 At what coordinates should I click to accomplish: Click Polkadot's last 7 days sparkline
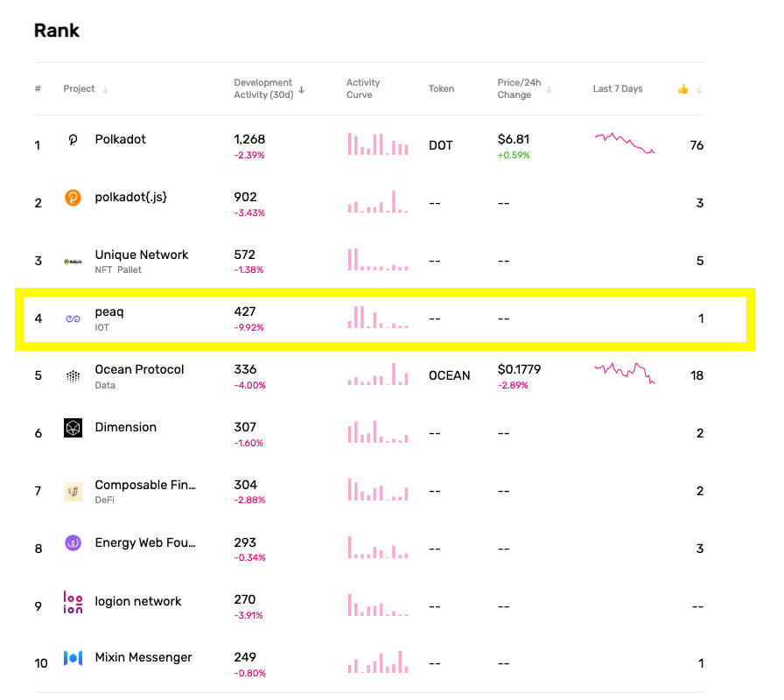pos(625,143)
